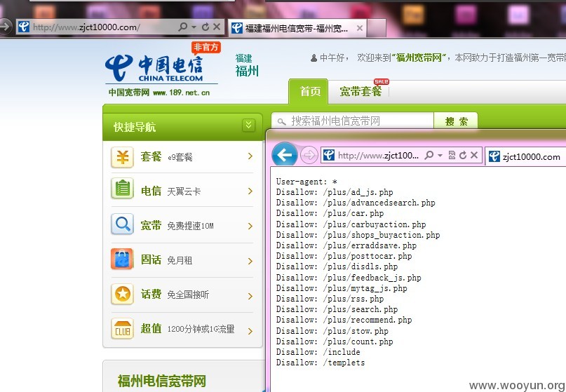Open the 套餐 navigation link
Image resolution: width=566 pixels, height=392 pixels.
(151, 156)
